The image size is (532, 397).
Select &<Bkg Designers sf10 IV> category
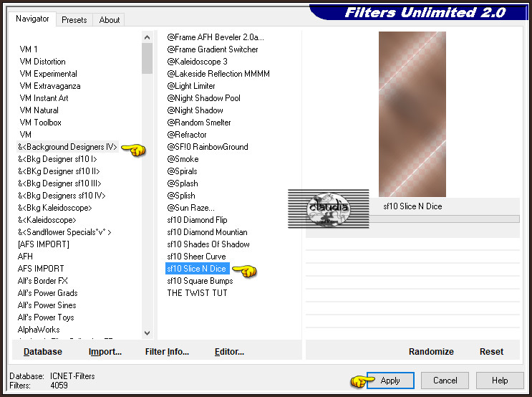[x=62, y=196]
